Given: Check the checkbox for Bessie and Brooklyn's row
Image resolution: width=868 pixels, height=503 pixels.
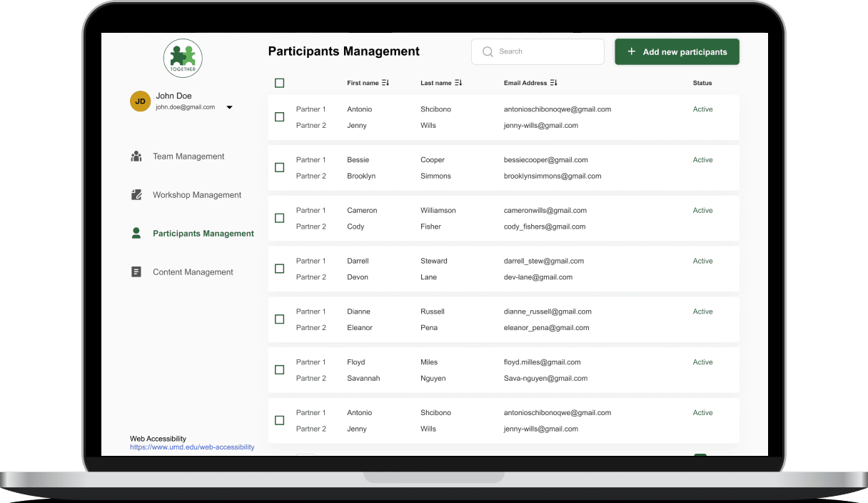Looking at the screenshot, I should pos(279,167).
